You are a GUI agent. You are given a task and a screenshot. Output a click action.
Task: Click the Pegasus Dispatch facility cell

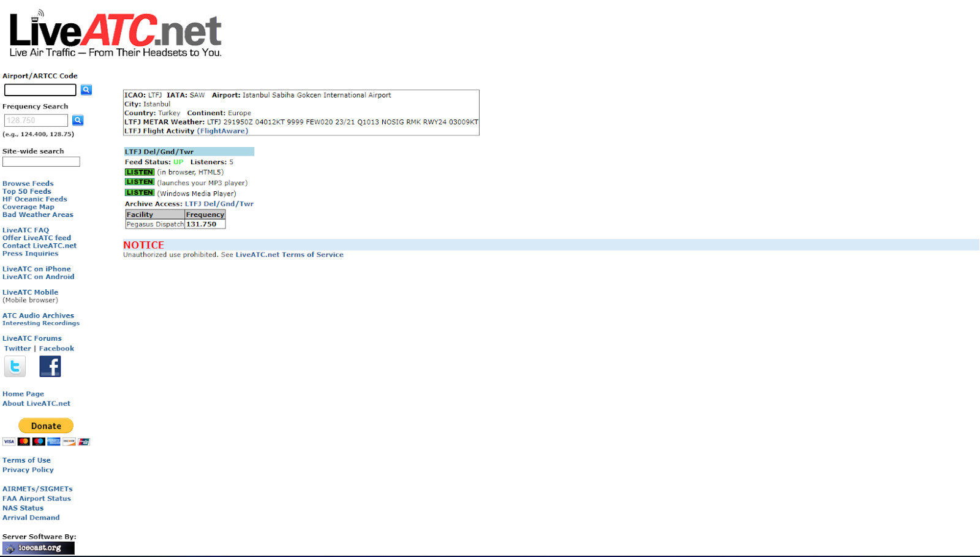155,224
